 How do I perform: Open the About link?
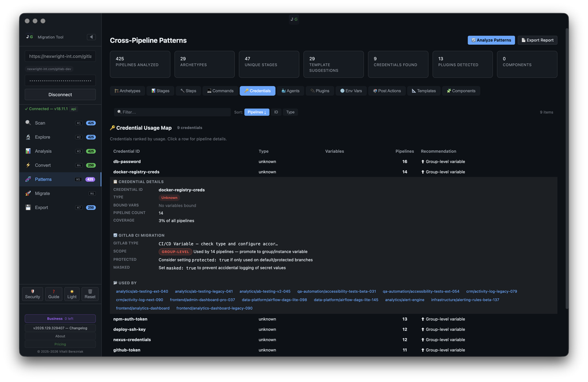click(x=60, y=336)
